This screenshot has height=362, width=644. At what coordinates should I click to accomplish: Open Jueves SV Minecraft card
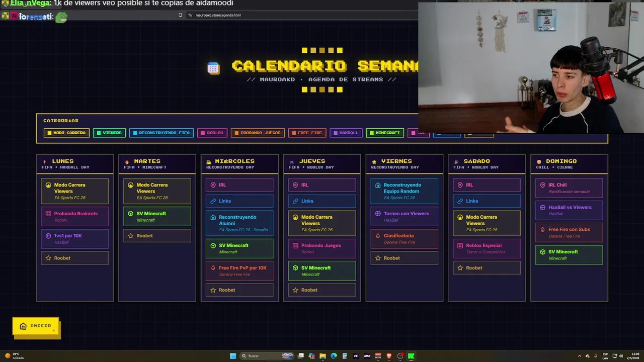click(x=322, y=270)
